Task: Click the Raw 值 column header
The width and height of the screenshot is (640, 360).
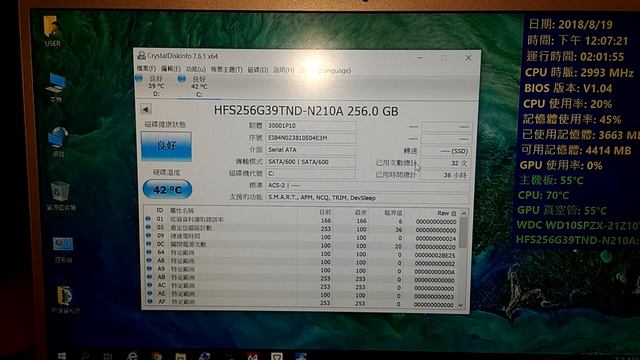Action: [447, 213]
